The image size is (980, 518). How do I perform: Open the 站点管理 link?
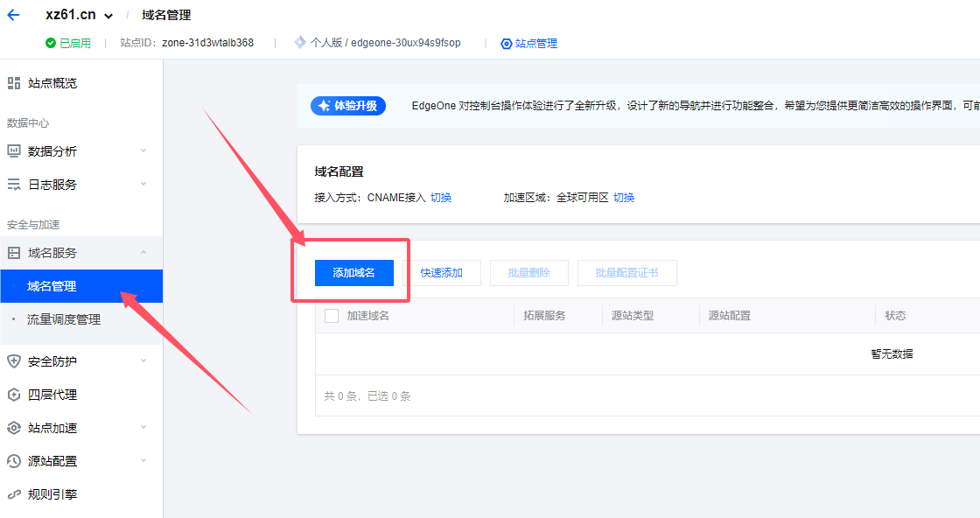536,44
